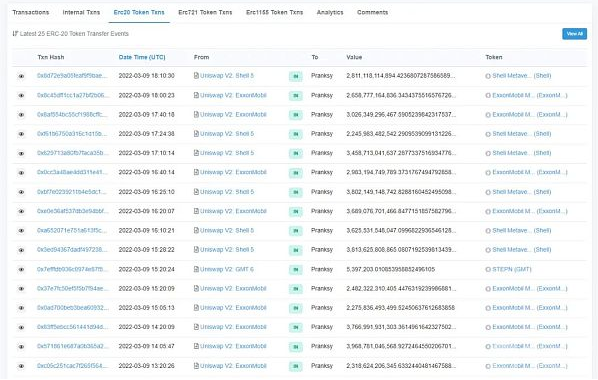598x380 pixels.
Task: Click the token icon next to STEPN (GMT)
Action: 488,270
